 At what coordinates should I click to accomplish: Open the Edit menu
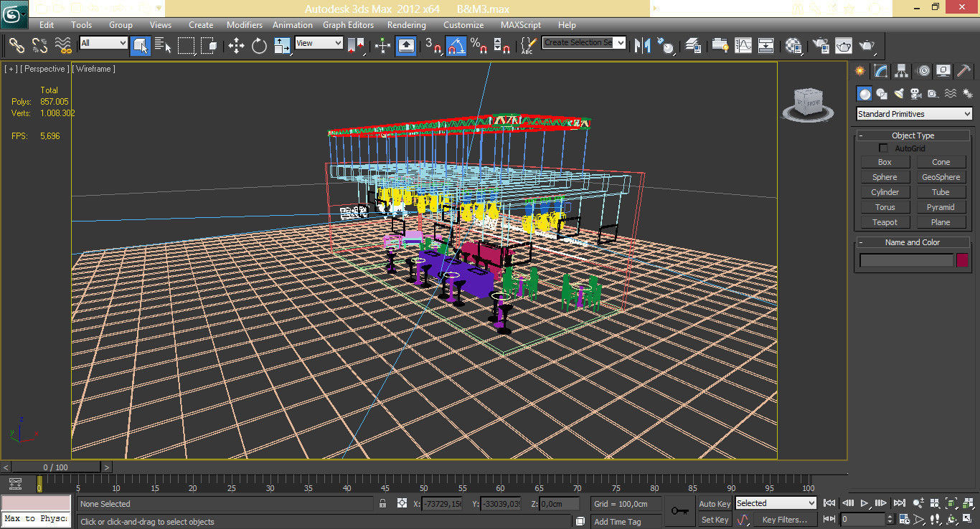coord(47,25)
